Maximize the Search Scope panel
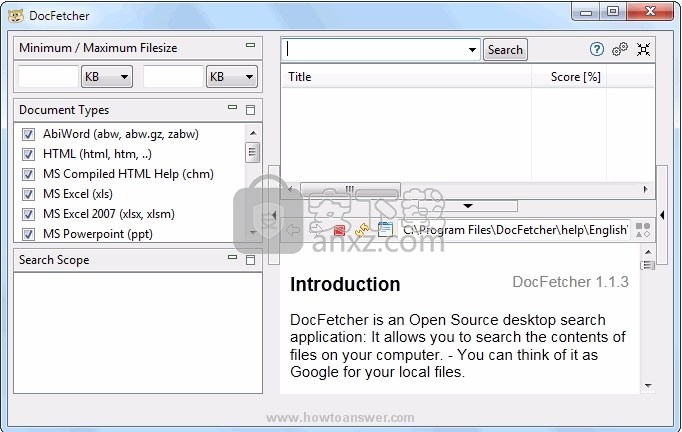This screenshot has height=432, width=682. click(251, 260)
